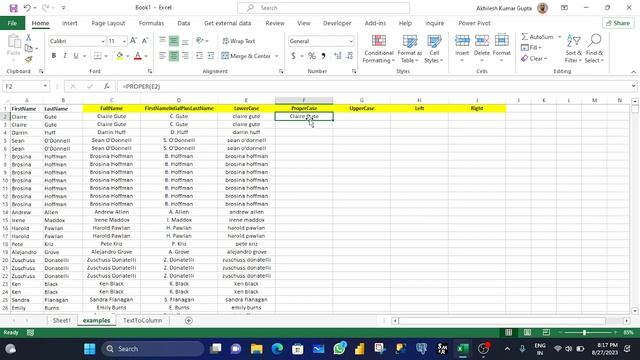Open the font size dropdown
The width and height of the screenshot is (640, 360).
(124, 41)
